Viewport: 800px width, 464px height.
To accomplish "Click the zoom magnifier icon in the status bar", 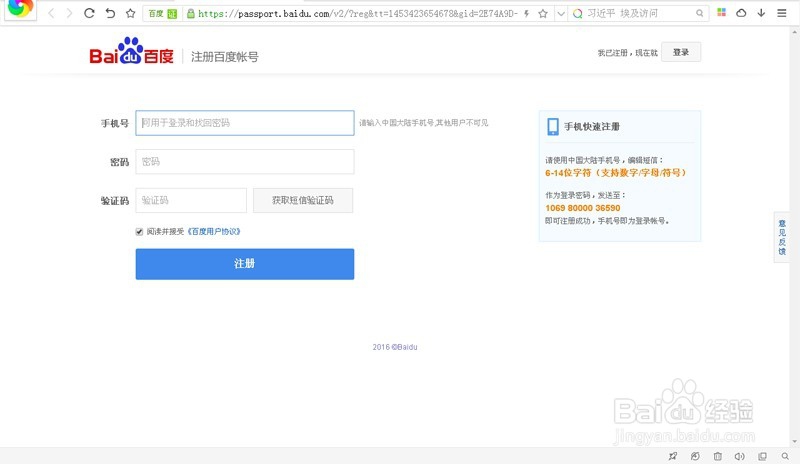I will [x=785, y=456].
